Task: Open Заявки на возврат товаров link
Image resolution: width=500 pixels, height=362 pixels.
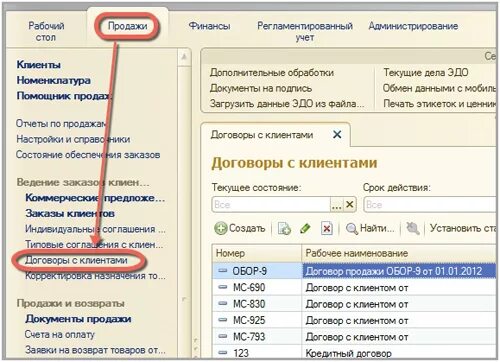Action: click(x=95, y=350)
